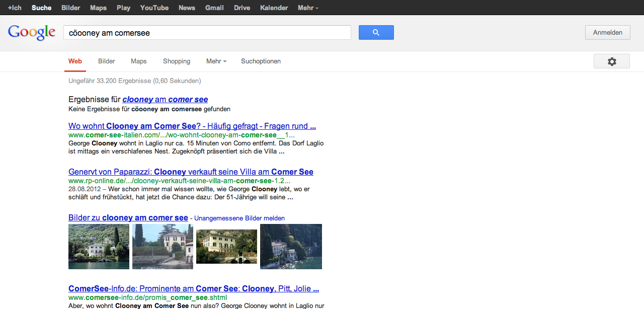
Task: Open the settings gear menu
Action: 611,61
